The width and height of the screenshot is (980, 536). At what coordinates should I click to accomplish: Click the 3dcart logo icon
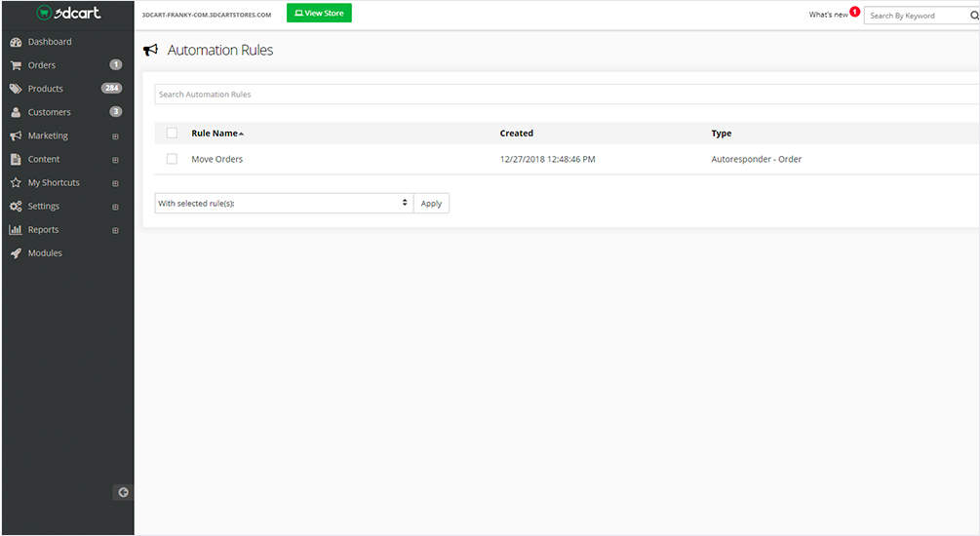click(x=44, y=14)
